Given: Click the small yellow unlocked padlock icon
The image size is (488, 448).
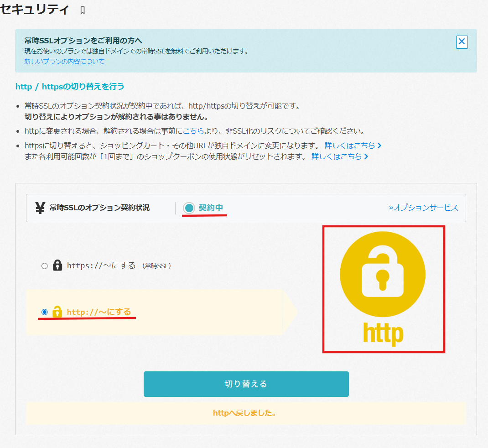Looking at the screenshot, I should tap(57, 312).
